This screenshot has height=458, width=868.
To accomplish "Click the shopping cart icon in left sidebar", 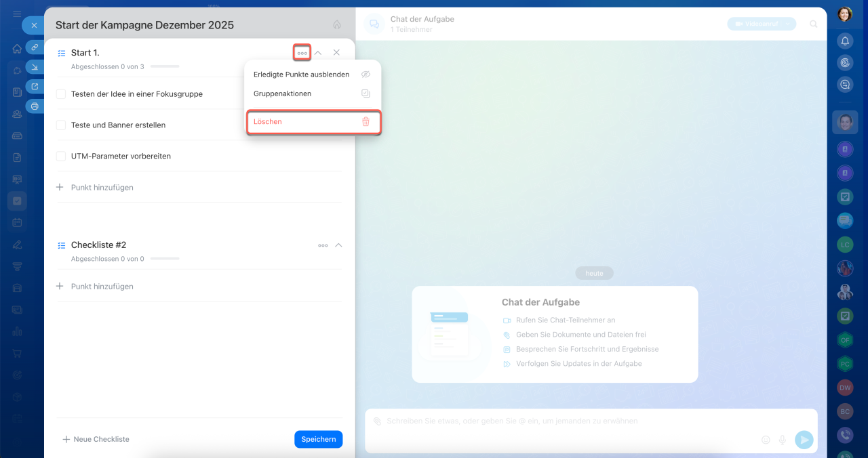I will coord(17,353).
